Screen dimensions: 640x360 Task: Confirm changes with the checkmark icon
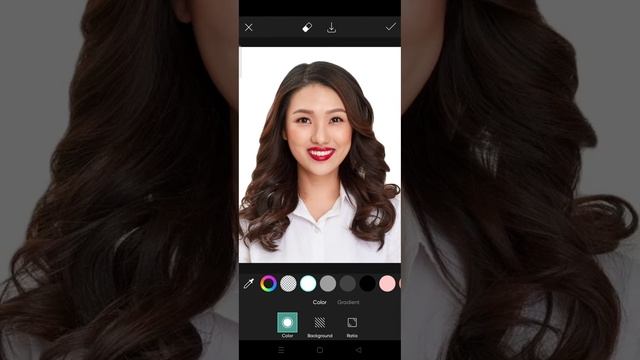[391, 27]
